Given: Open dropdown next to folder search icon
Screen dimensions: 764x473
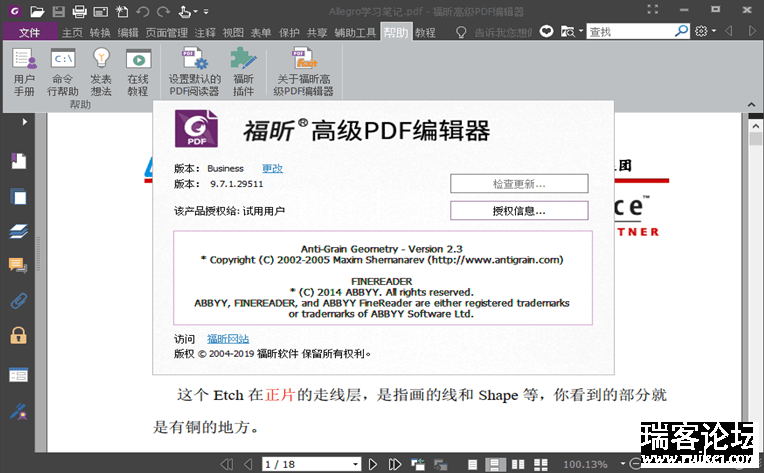Looking at the screenshot, I should (x=580, y=32).
